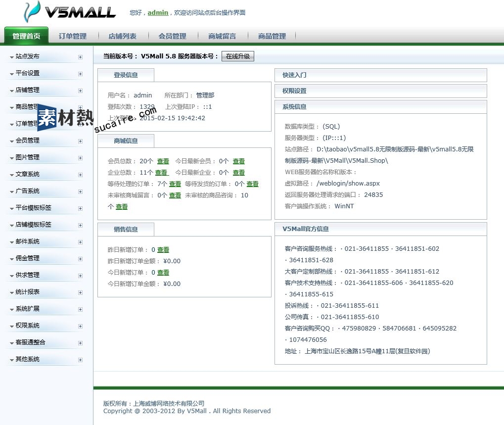The image size is (504, 425).
Task: Click the plus icon beside 文章系统
Action: pos(80,175)
